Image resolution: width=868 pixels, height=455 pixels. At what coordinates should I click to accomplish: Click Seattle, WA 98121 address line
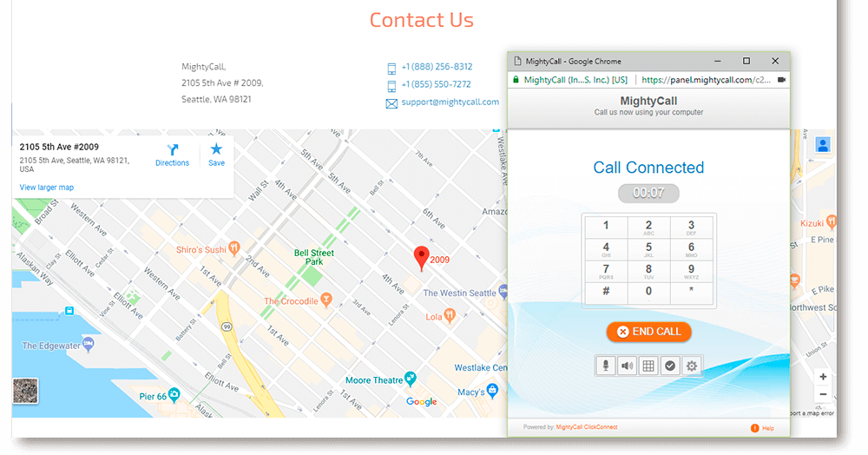pyautogui.click(x=216, y=99)
